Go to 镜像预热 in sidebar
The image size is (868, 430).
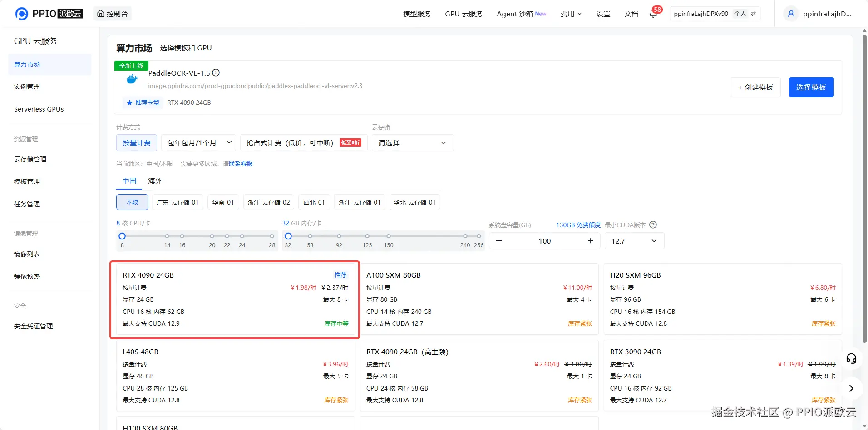[x=50, y=276]
